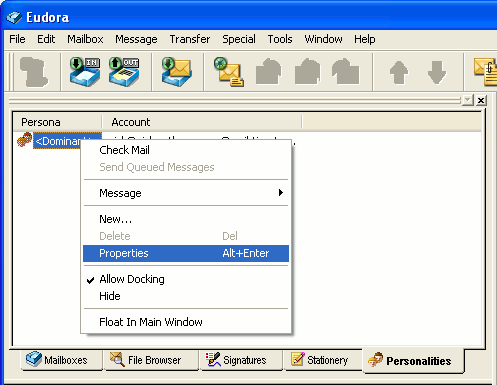Viewport: 497px width, 385px height.
Task: Open the Special menu
Action: coord(239,39)
